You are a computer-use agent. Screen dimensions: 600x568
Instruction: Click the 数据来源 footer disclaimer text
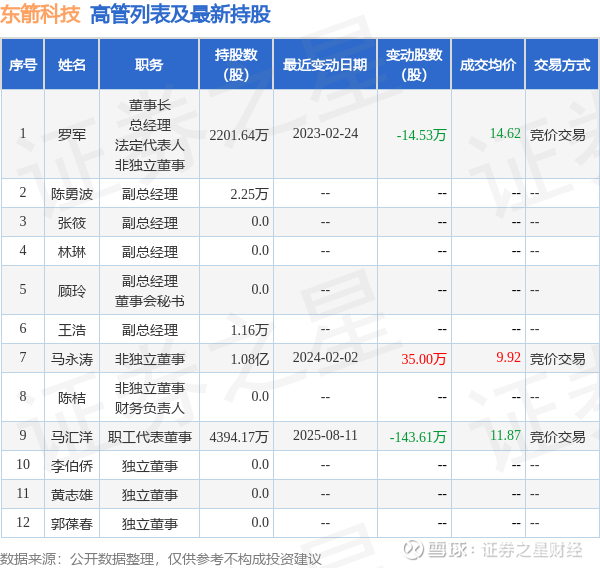[161, 559]
